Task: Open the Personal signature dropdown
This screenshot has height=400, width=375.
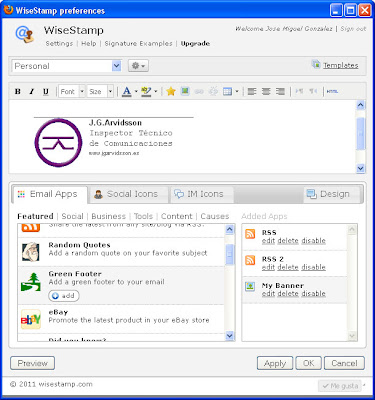Action: click(x=67, y=66)
